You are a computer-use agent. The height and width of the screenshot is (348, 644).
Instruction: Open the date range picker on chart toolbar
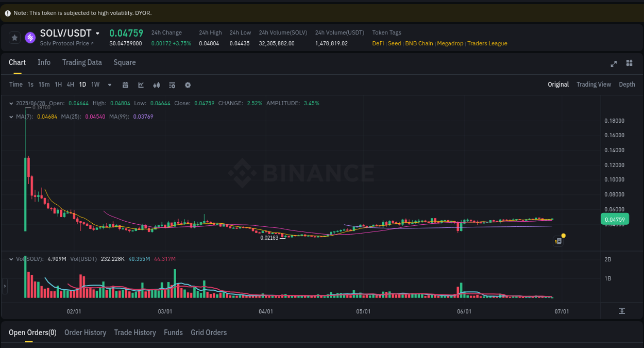click(x=125, y=85)
